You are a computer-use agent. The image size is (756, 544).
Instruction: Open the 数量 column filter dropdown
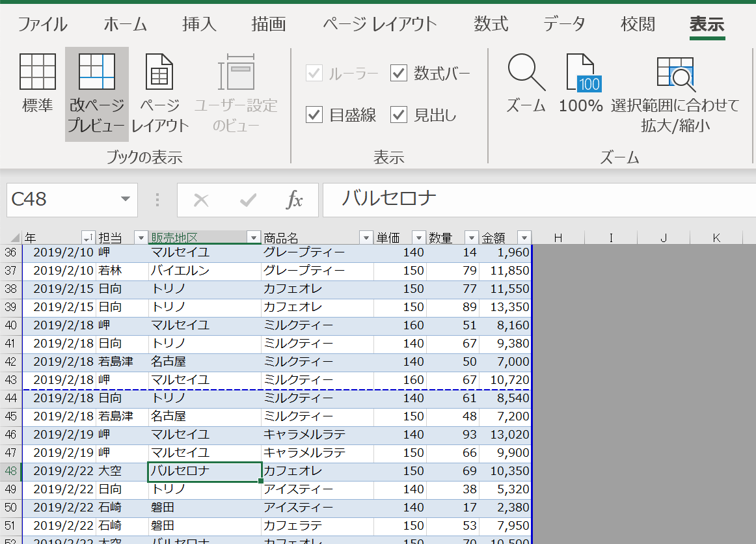pos(471,238)
